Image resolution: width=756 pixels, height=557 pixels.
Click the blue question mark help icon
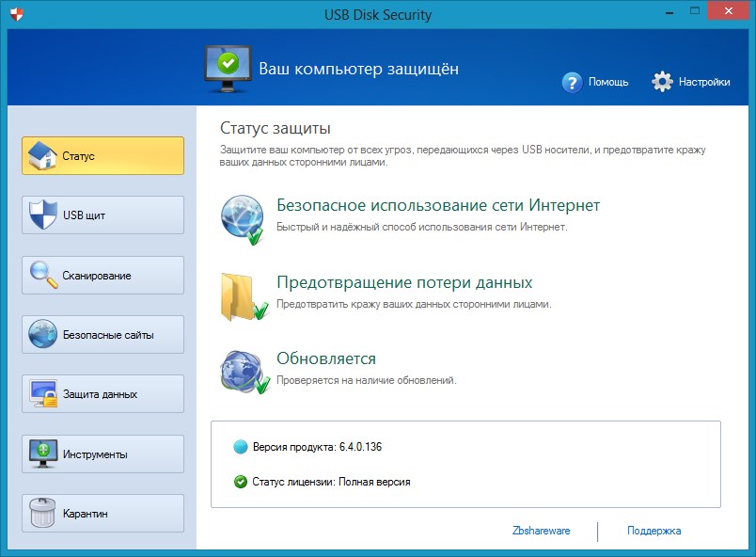pos(572,82)
